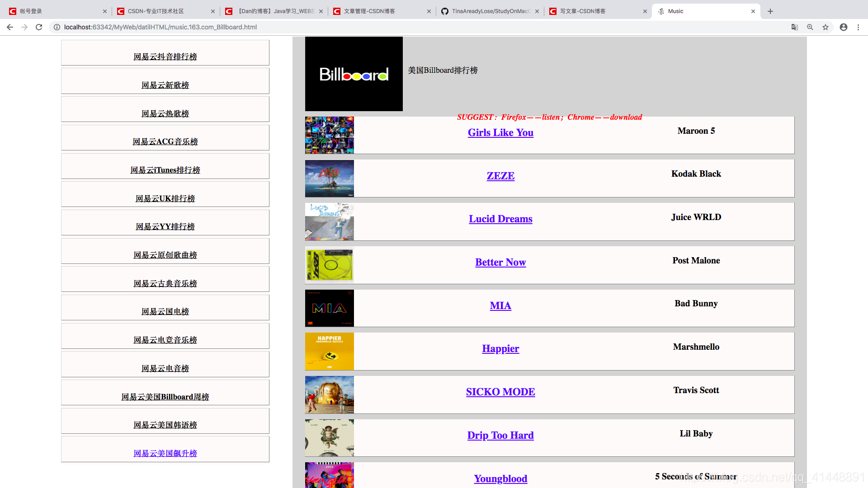Play the Better Now song link

click(x=500, y=262)
